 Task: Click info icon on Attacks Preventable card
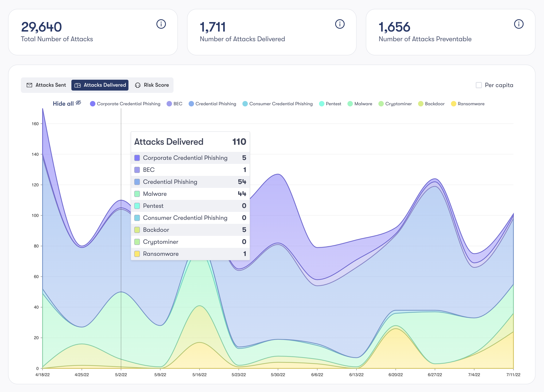click(x=519, y=24)
